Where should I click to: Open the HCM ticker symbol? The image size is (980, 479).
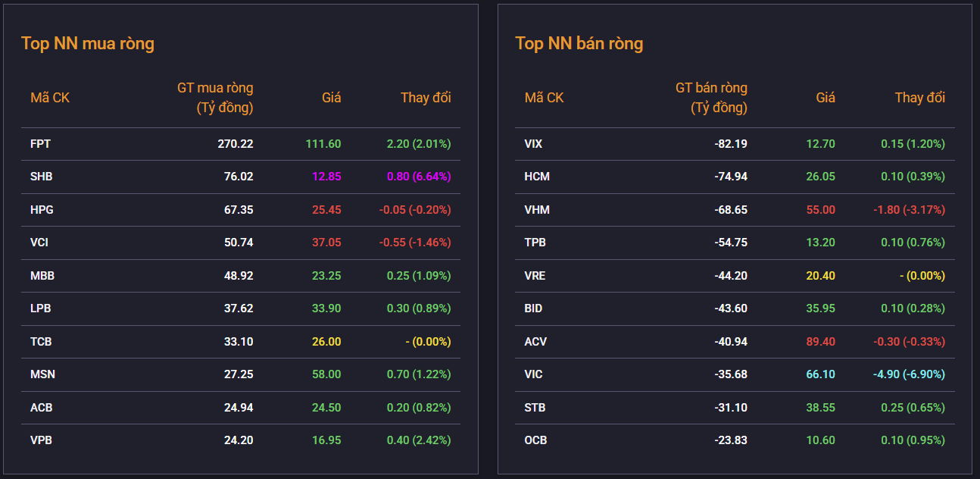[537, 177]
